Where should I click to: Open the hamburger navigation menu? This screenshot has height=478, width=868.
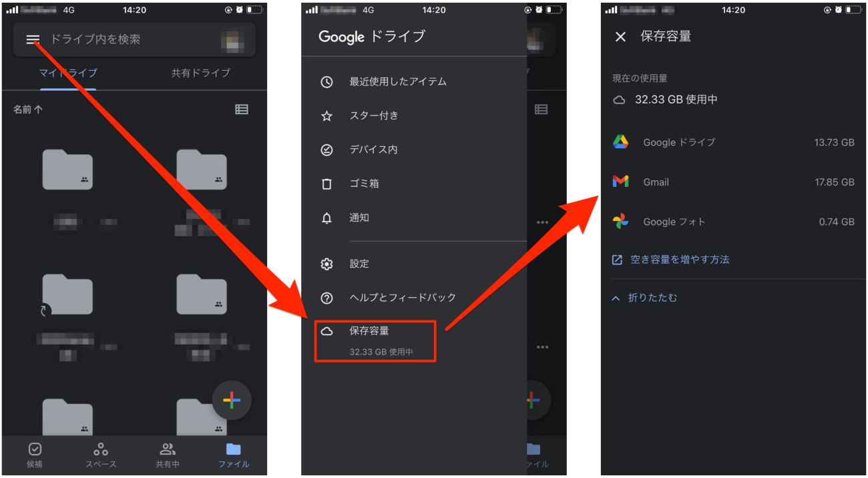(x=31, y=39)
